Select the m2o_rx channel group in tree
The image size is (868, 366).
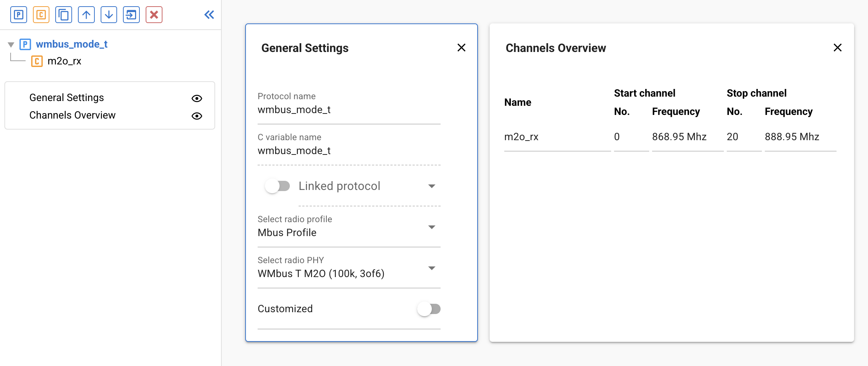(64, 61)
